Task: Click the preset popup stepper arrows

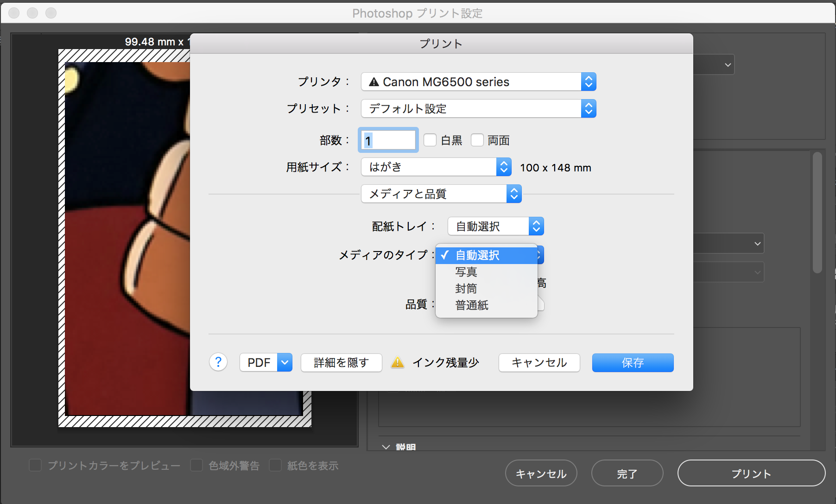Action: tap(589, 109)
